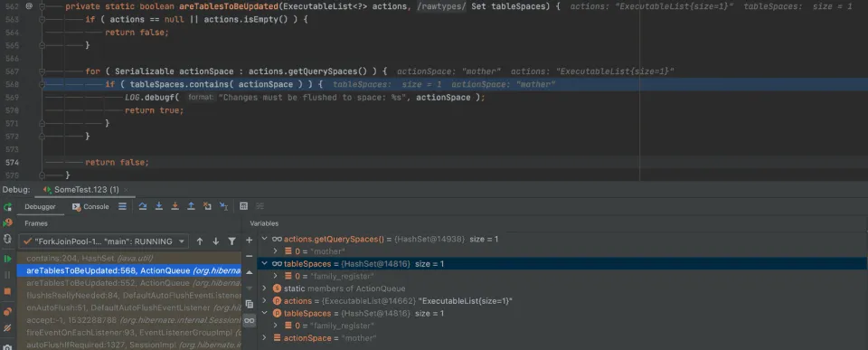Select frame fireEventOnEachListener:93
Viewport: 868px width, 350px height.
(129, 332)
